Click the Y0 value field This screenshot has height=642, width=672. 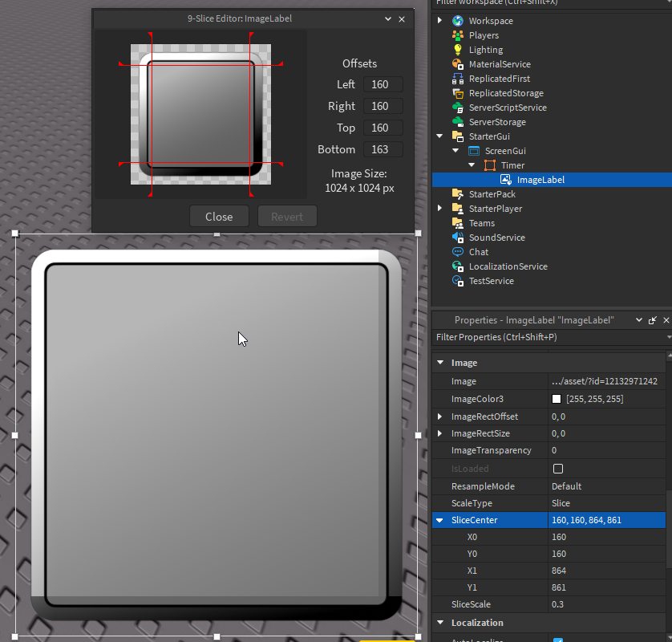tap(607, 554)
